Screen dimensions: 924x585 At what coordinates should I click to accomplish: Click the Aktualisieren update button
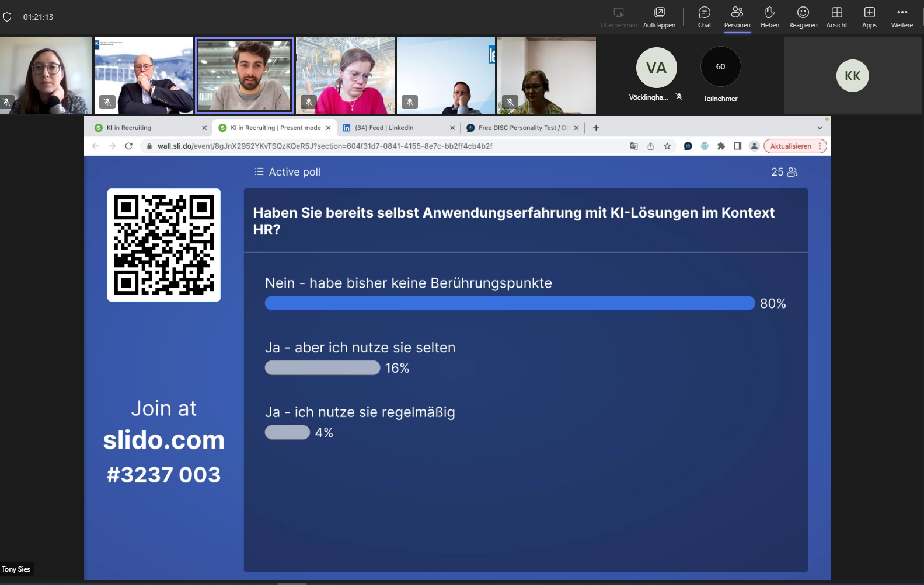tap(790, 146)
